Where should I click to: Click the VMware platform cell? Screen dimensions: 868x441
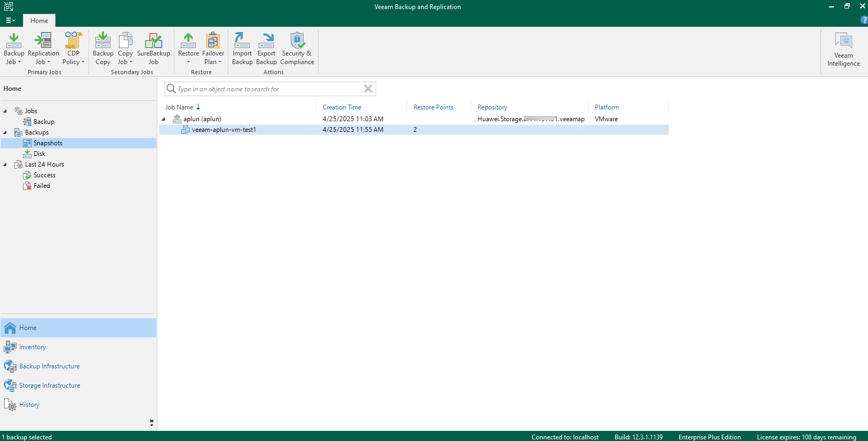click(606, 119)
